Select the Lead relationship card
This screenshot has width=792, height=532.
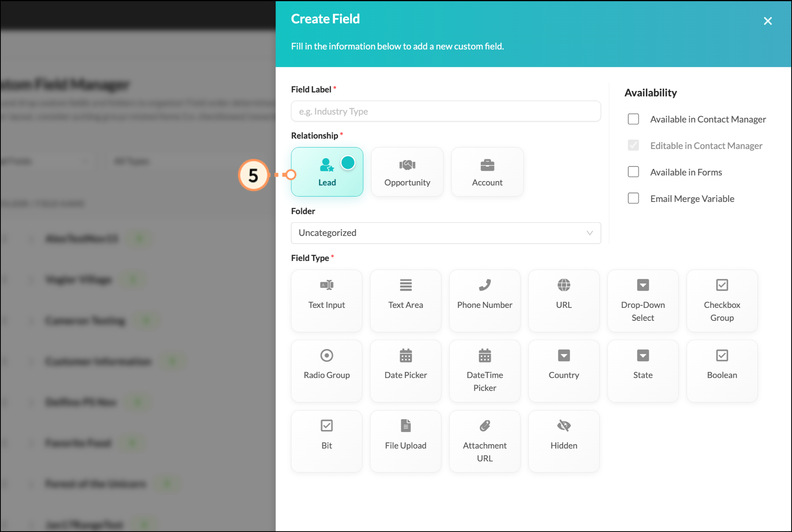[327, 172]
